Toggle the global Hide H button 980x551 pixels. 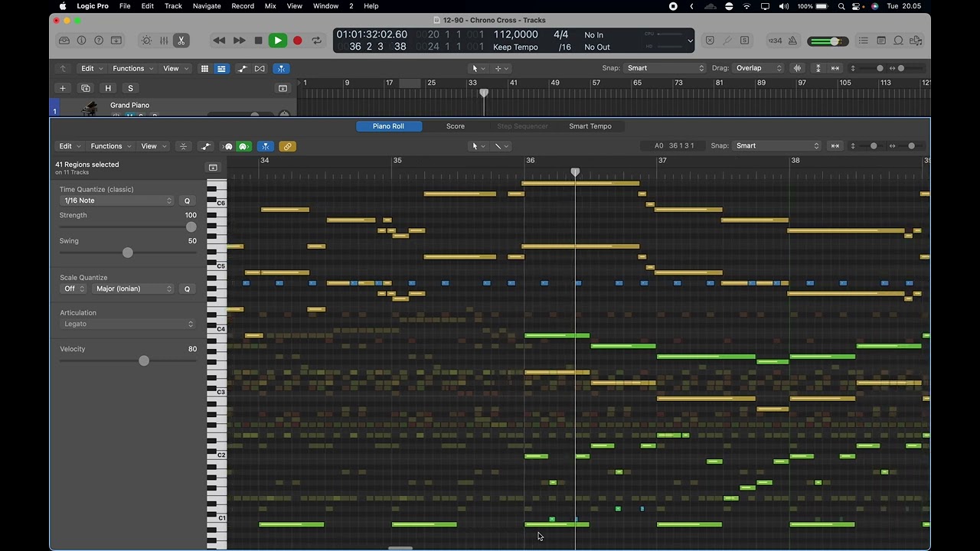point(108,88)
